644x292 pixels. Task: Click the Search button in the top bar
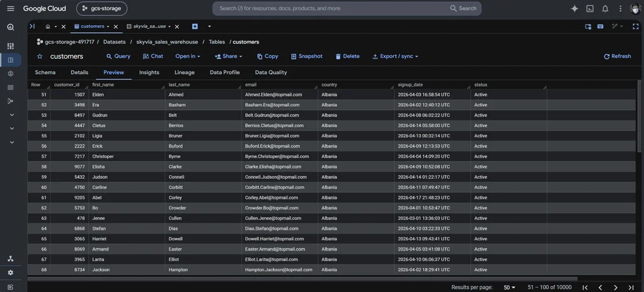pyautogui.click(x=464, y=9)
